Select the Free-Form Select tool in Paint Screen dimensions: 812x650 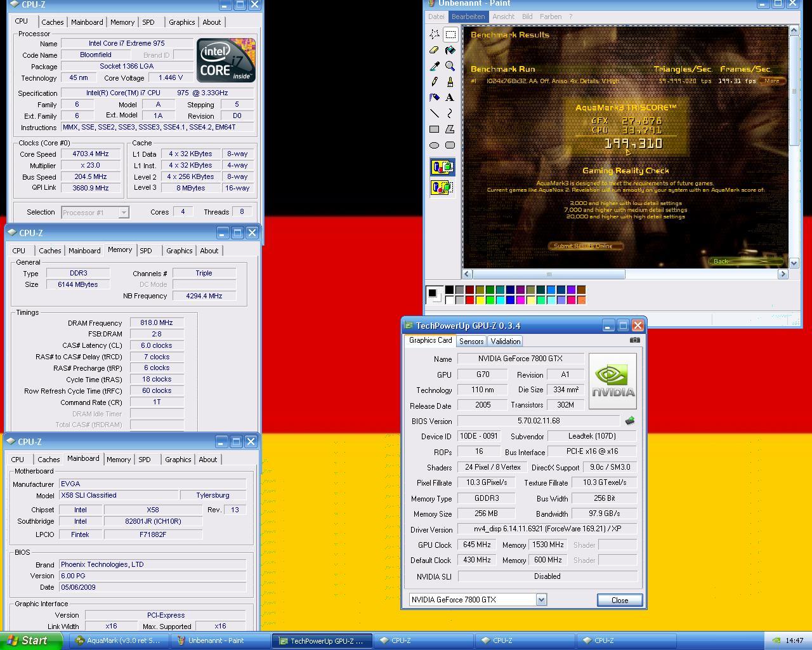pos(435,34)
